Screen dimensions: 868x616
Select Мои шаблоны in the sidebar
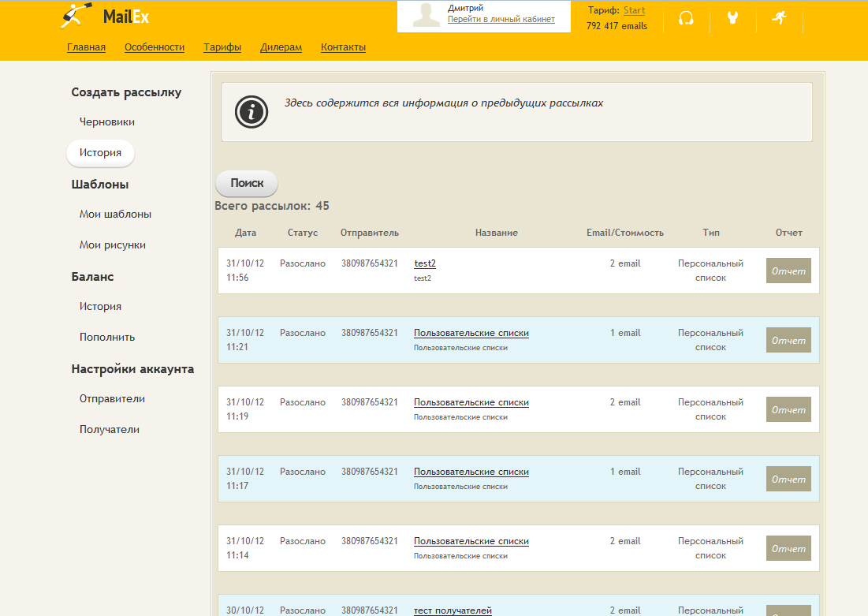pos(115,215)
